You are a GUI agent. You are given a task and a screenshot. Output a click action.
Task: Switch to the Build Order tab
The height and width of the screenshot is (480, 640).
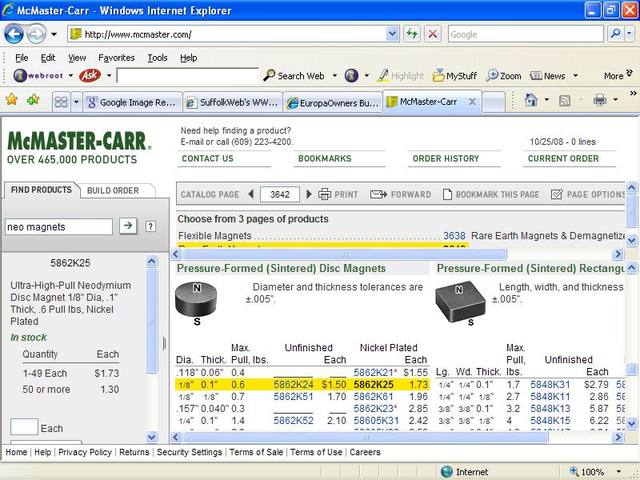pos(113,190)
